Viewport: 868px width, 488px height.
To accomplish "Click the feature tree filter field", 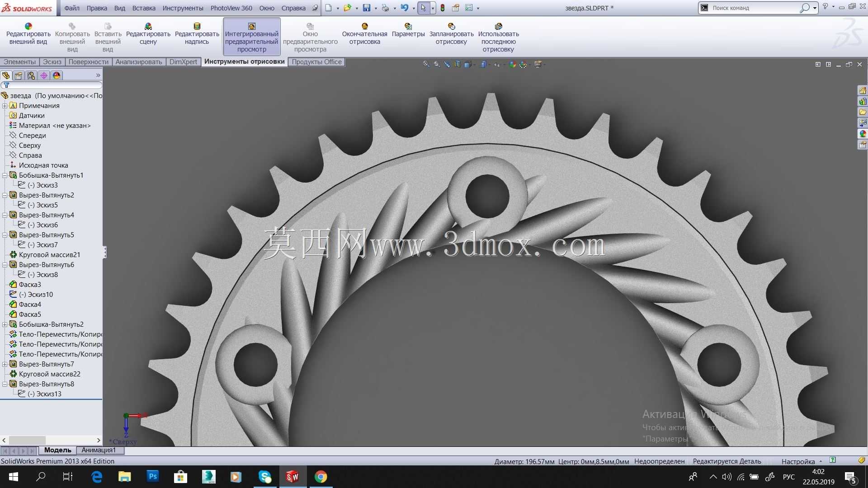I will point(52,85).
